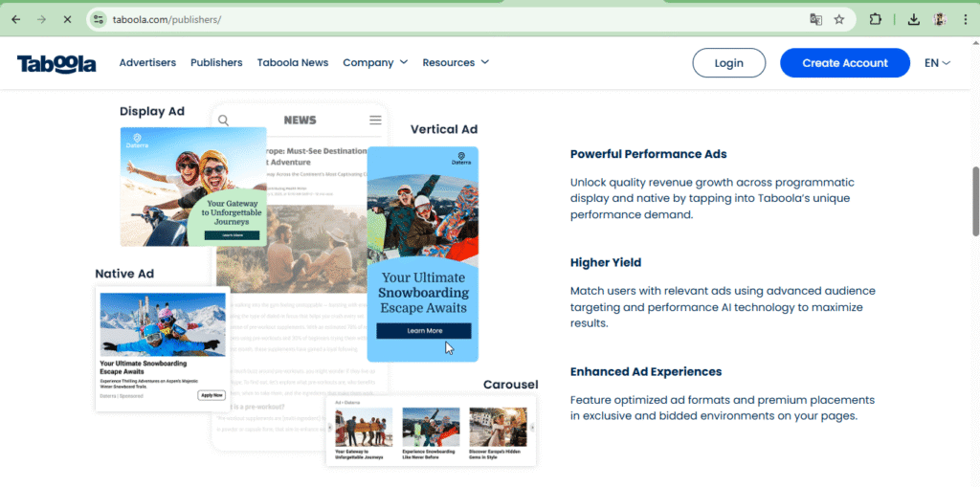The height and width of the screenshot is (487, 980).
Task: Click the 'Display Ad' label
Action: pos(152,111)
